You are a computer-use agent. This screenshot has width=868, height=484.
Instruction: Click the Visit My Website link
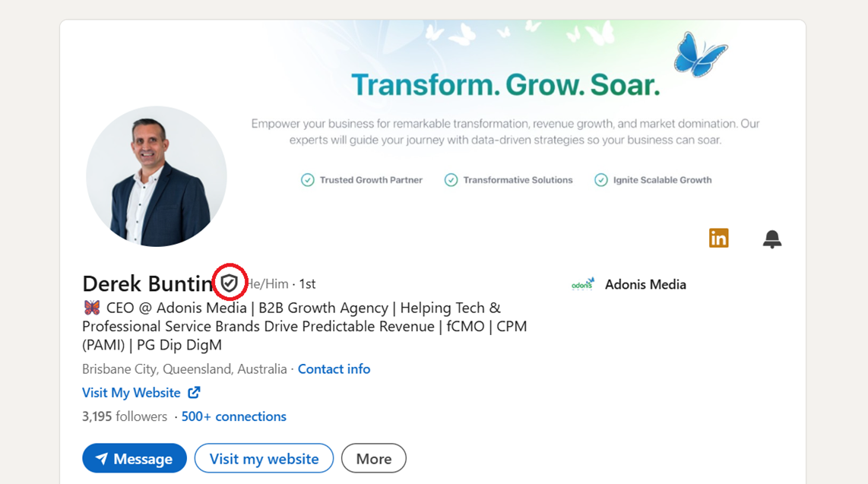coord(131,393)
